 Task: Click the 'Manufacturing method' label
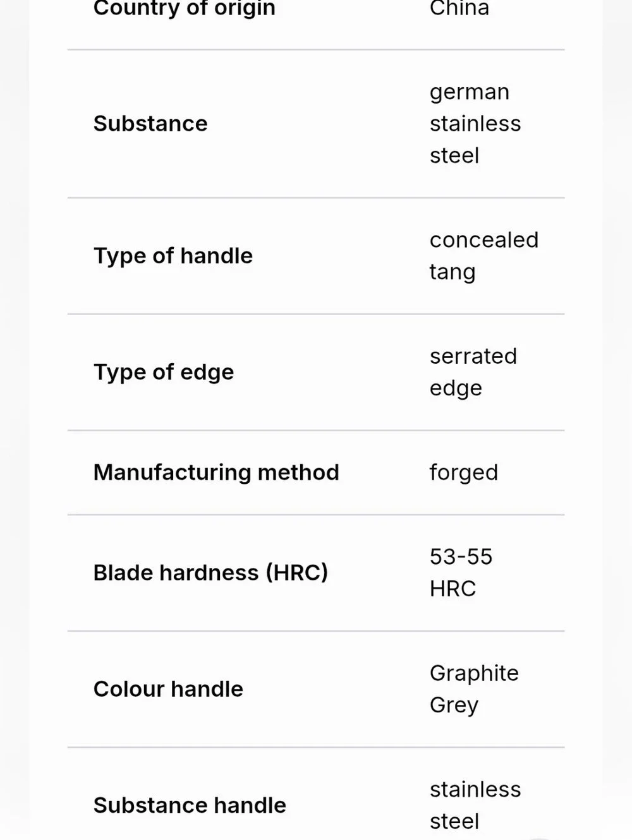pyautogui.click(x=216, y=472)
